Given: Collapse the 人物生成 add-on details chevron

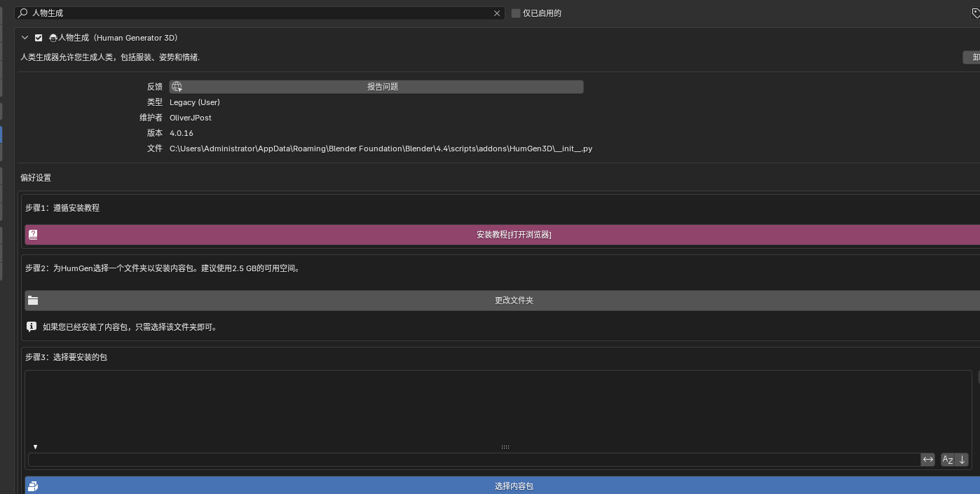Looking at the screenshot, I should pyautogui.click(x=25, y=38).
